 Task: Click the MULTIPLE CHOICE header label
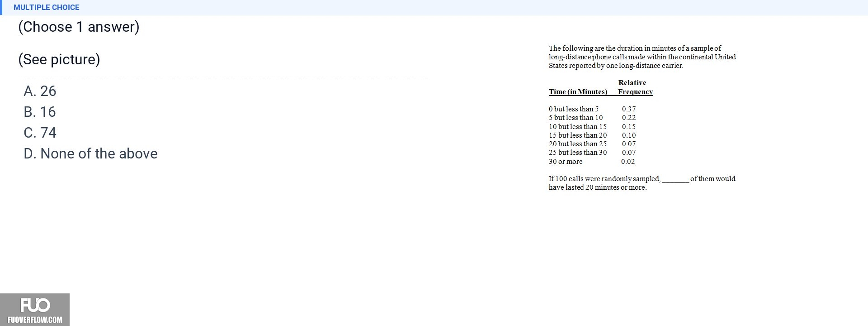47,7
